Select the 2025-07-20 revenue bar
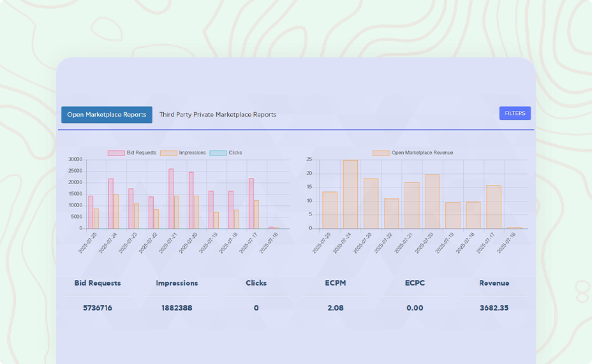 [433, 201]
